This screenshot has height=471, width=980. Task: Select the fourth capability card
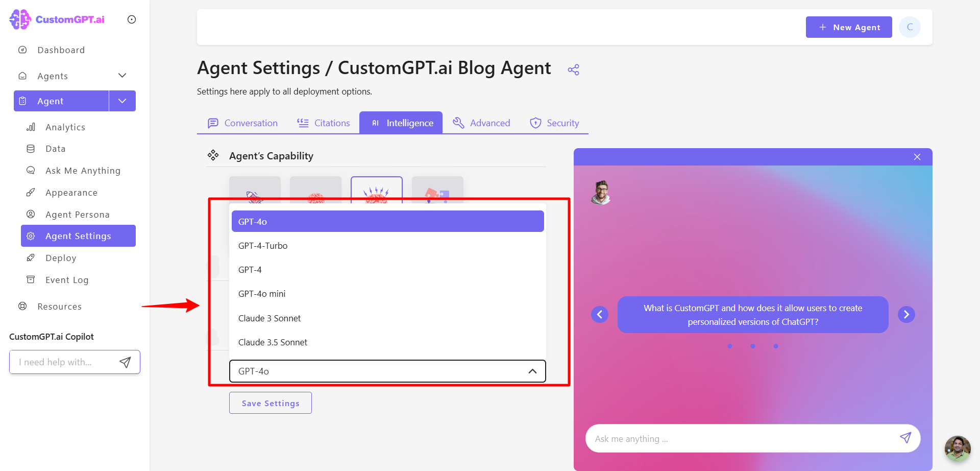437,190
